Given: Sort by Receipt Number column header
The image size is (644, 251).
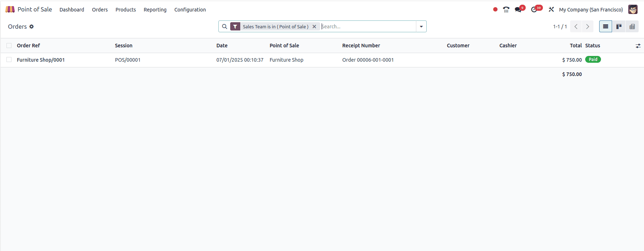Looking at the screenshot, I should pos(361,46).
